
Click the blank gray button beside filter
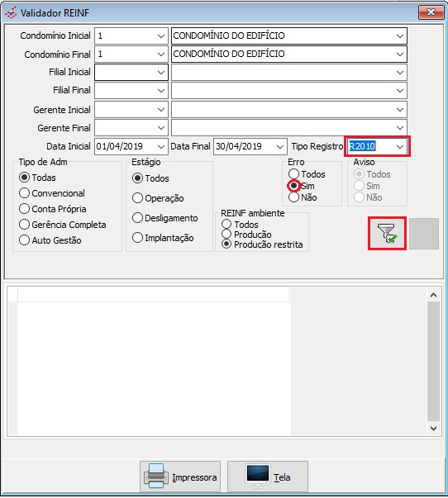pos(424,234)
